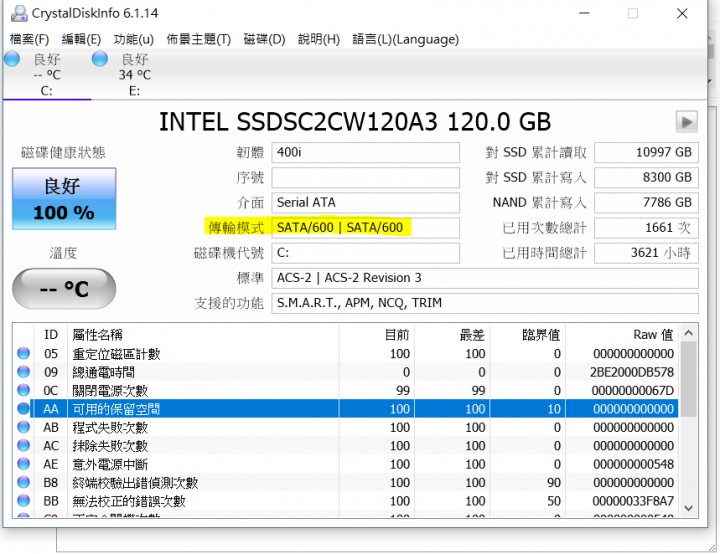Click status orb of attribute AE row
The width and height of the screenshot is (720, 554).
pos(23,464)
